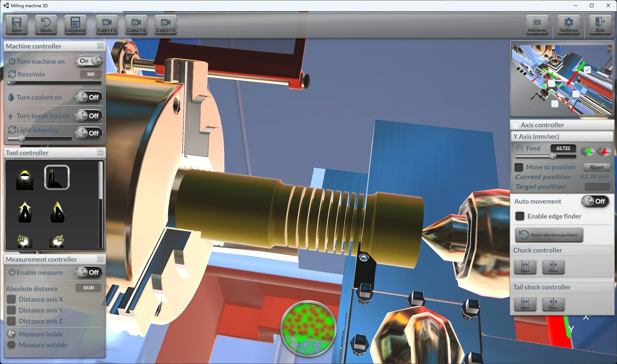Open the Calculator from the toolbar
The width and height of the screenshot is (617, 364).
point(75,24)
